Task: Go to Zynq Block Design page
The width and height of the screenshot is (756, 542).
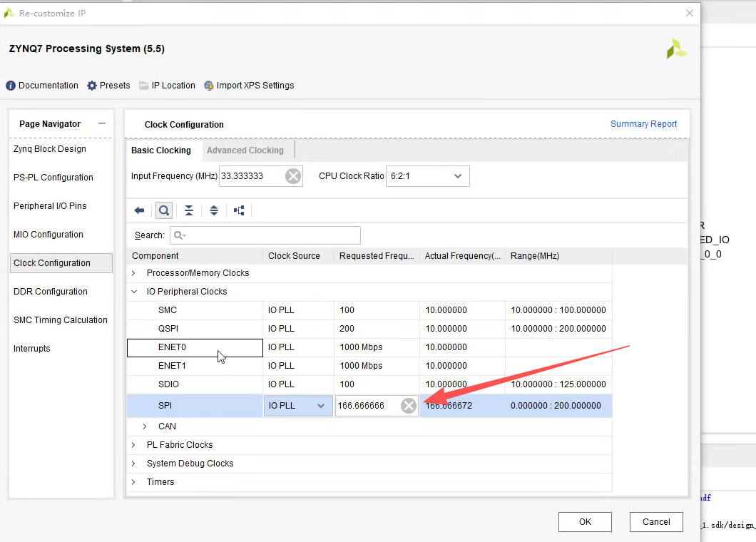Action: click(x=50, y=149)
